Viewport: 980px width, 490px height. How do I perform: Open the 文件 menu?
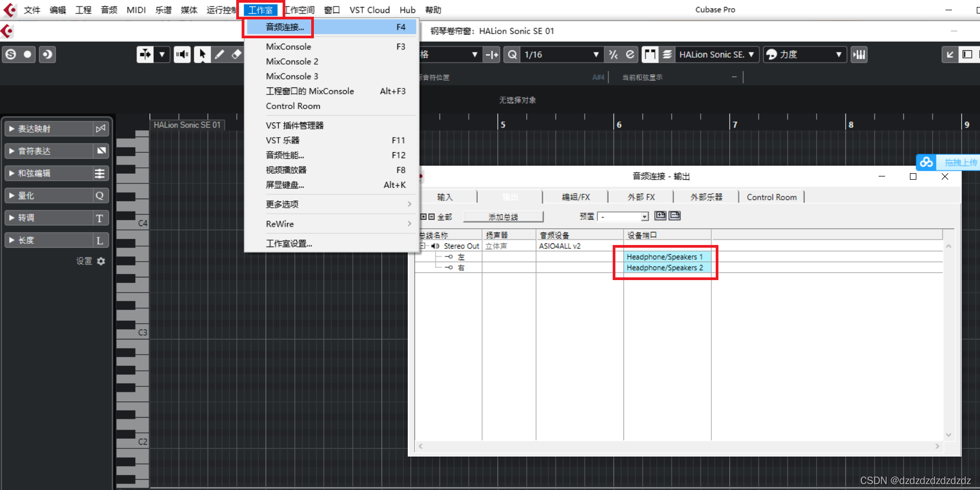(x=32, y=10)
